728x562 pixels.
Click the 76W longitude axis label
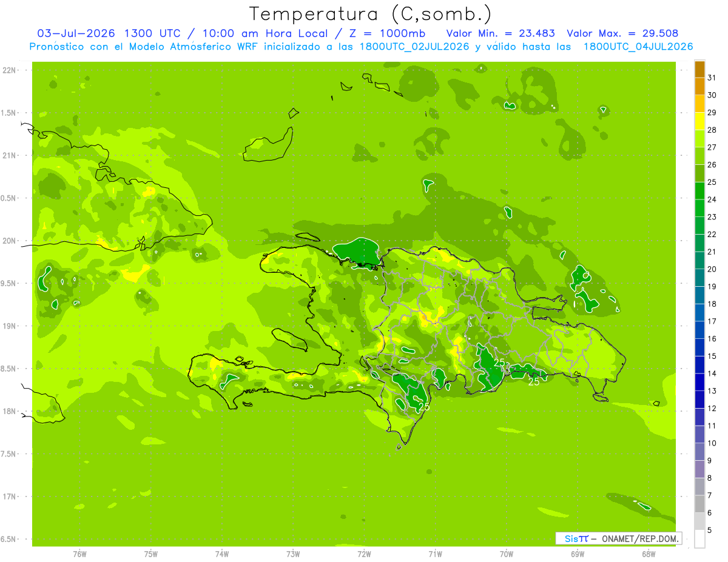point(79,554)
